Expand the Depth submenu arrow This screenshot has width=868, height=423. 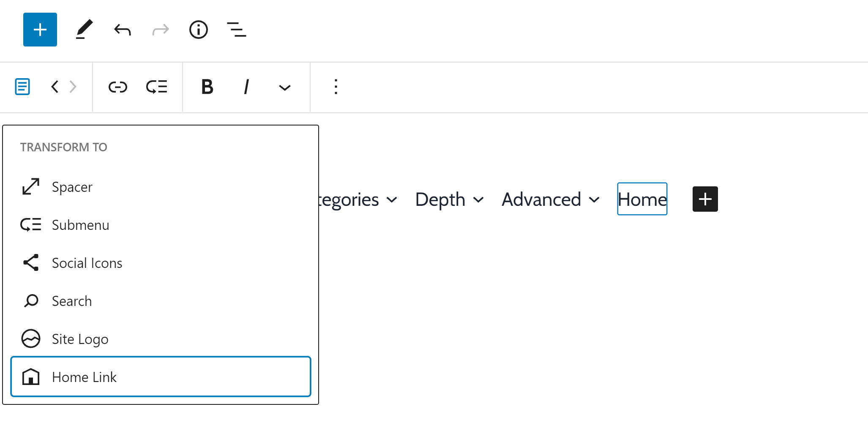point(478,200)
